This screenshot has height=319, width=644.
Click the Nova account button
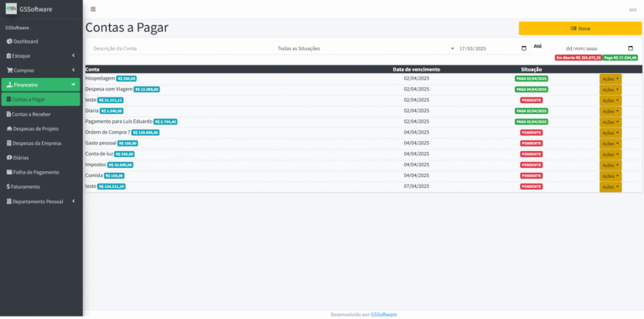point(580,29)
